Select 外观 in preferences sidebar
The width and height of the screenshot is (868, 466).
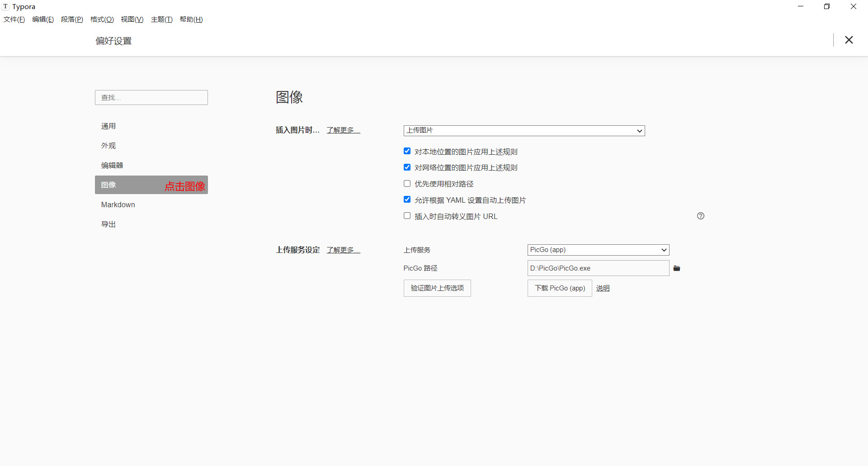(x=151, y=146)
